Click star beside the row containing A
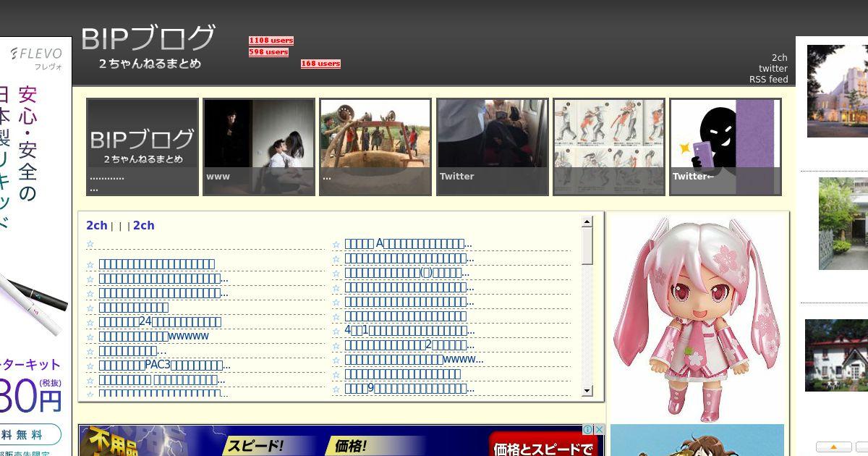 click(336, 244)
